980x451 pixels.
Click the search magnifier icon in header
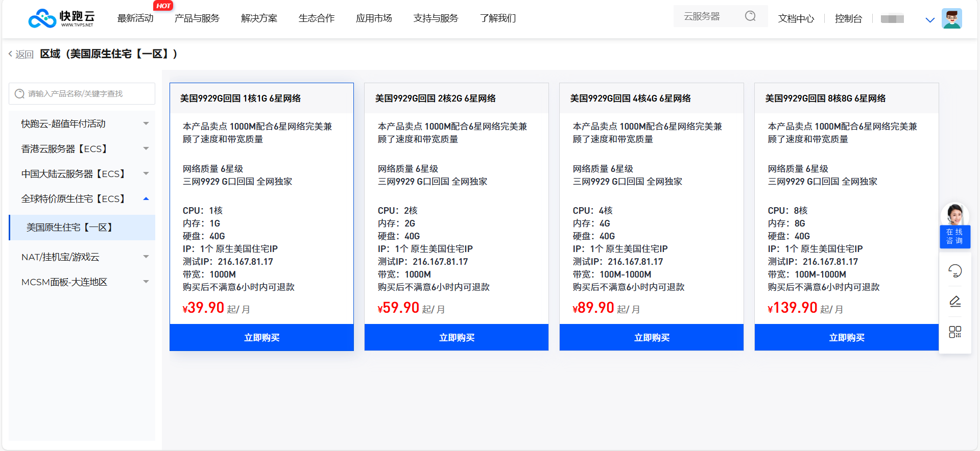[x=750, y=16]
